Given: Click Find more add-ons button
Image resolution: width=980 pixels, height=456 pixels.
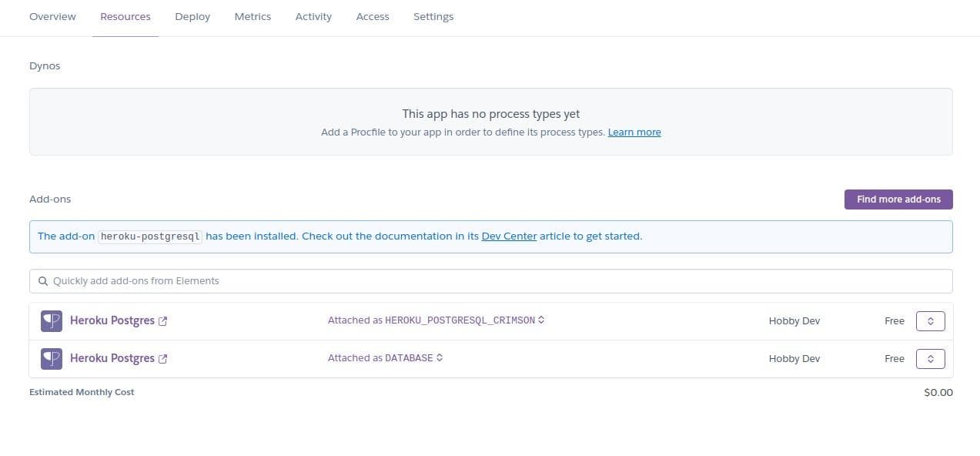Looking at the screenshot, I should (x=898, y=199).
